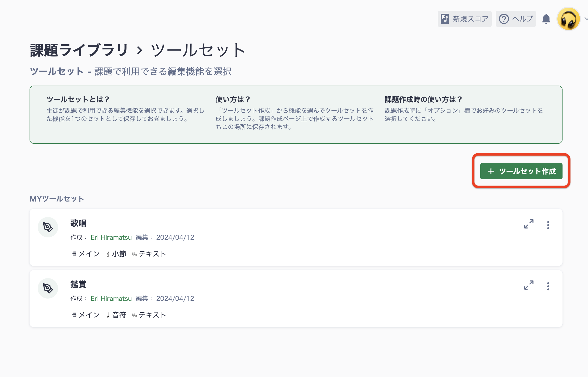Select the メイン tag on the 歌唱 card

(x=86, y=253)
